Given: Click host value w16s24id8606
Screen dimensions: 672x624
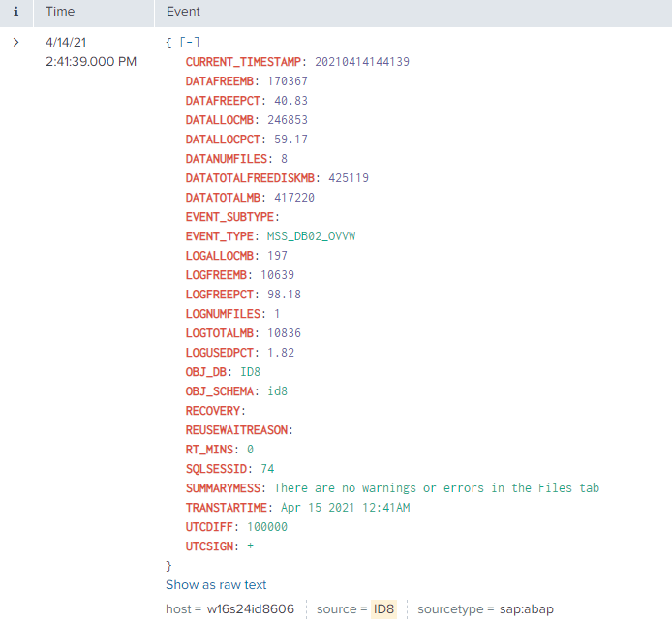Looking at the screenshot, I should pyautogui.click(x=251, y=609).
